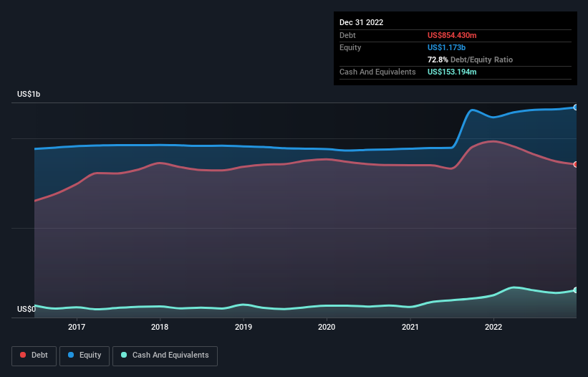The width and height of the screenshot is (588, 377).
Task: Select the blue Equity endpoint marker on chart
Action: coord(576,108)
